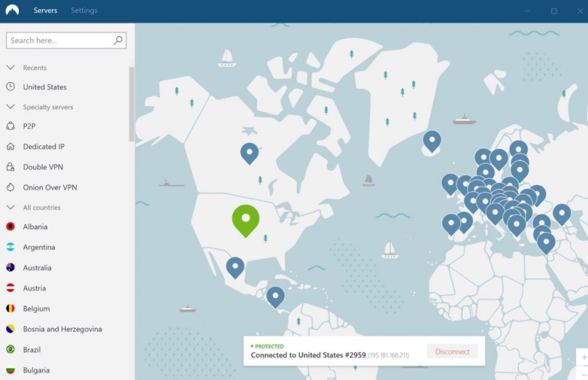Screen dimensions: 588x380
Task: Click the Disconnect button
Action: [x=452, y=351]
